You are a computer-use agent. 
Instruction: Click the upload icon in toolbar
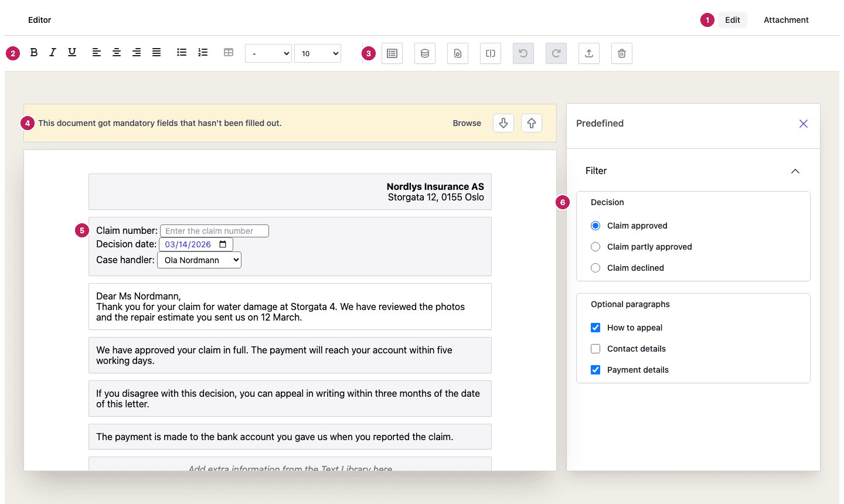click(589, 53)
